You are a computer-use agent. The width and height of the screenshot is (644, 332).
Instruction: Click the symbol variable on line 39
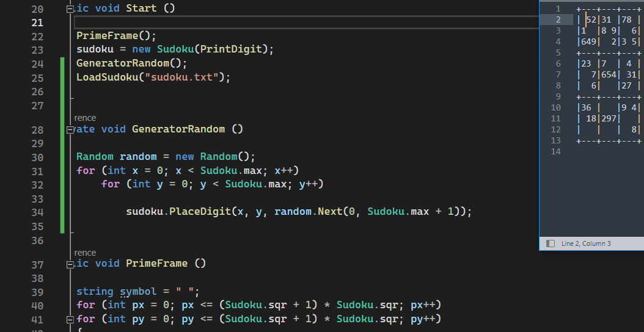tap(139, 292)
